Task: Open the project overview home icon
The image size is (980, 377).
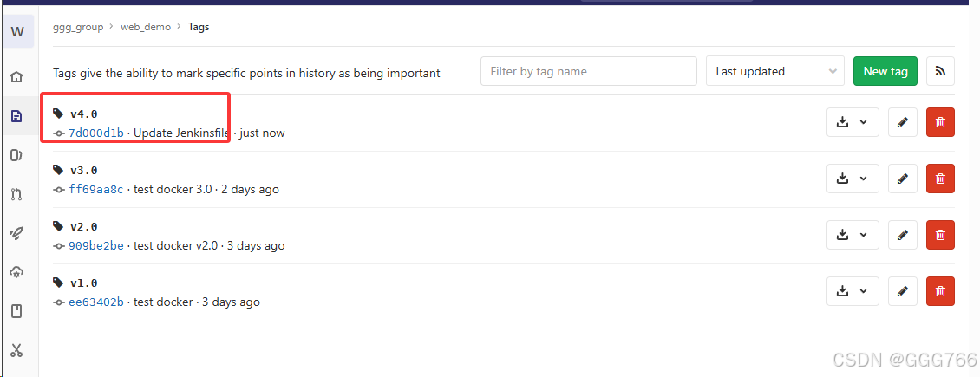Action: [x=16, y=77]
